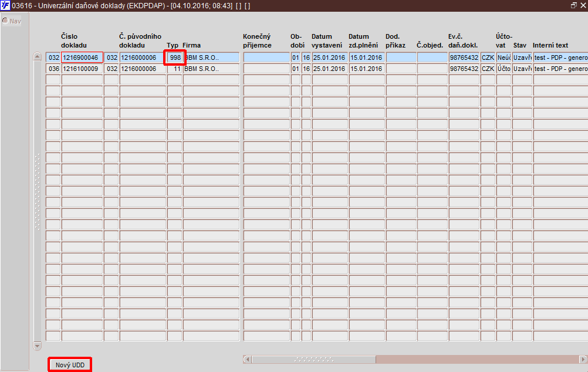Select the Nav radio button
This screenshot has height=372, width=588.
click(x=5, y=21)
